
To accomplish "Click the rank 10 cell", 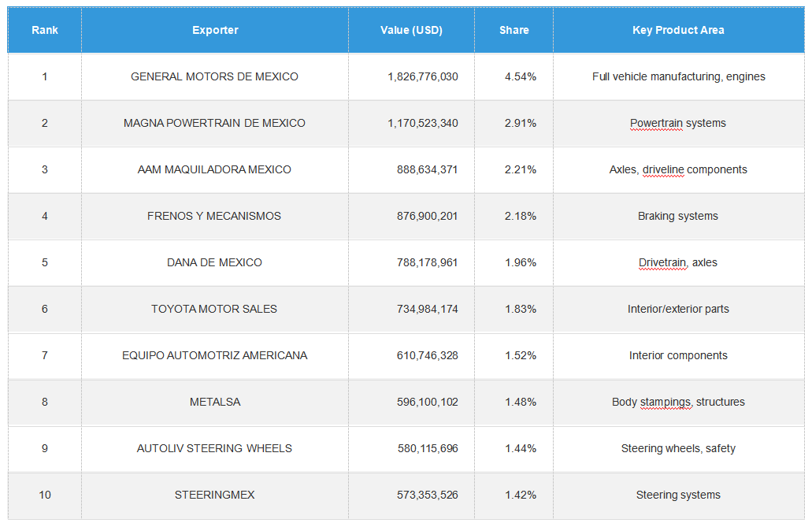I will click(x=45, y=495).
